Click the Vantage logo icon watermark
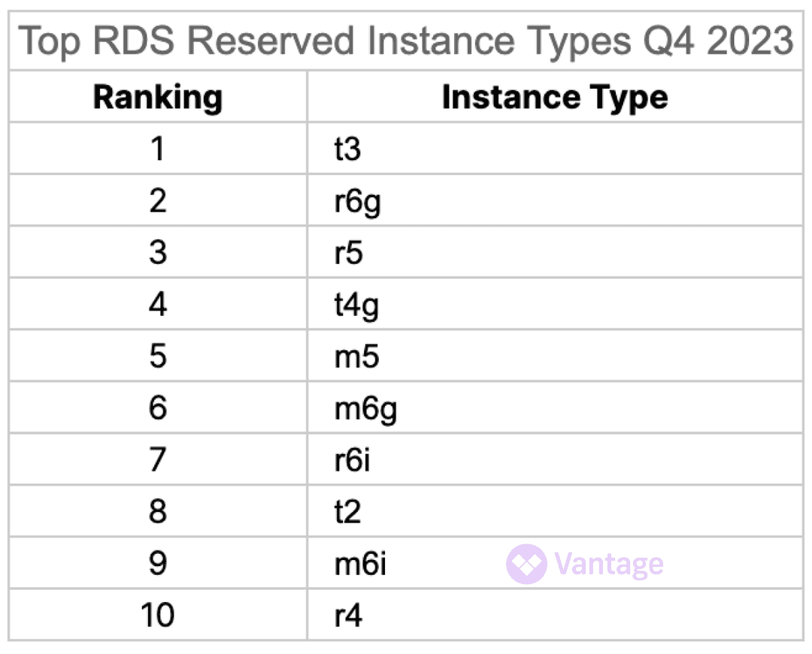 [526, 564]
